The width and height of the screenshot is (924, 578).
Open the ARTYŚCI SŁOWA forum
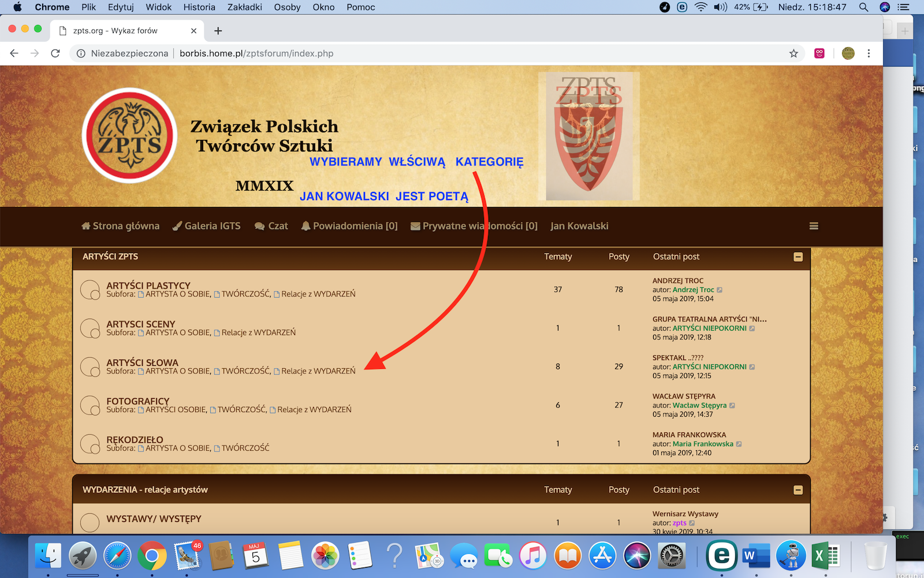coord(142,362)
